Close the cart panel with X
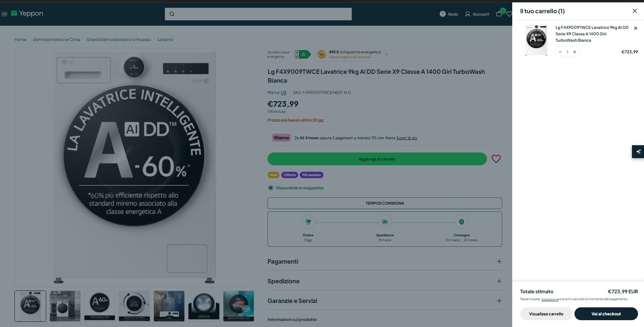The width and height of the screenshot is (644, 327). 635,11
